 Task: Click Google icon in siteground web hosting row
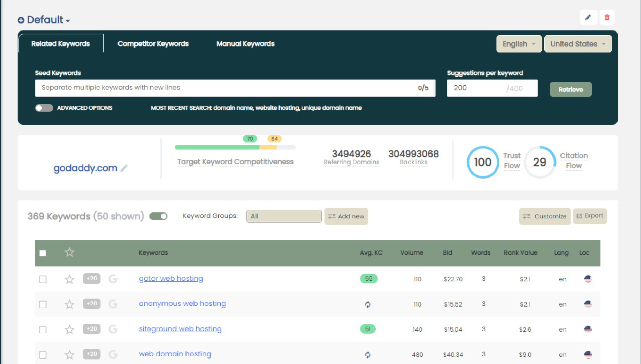tap(113, 329)
